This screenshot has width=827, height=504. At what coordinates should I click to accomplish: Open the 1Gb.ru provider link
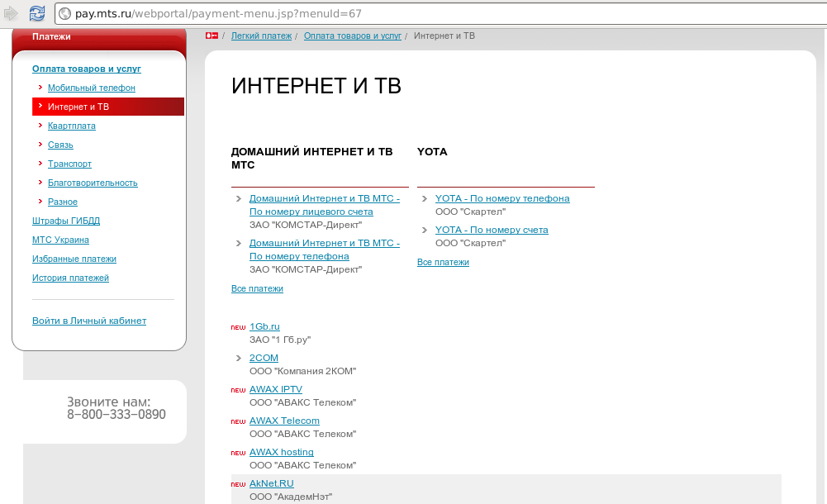click(264, 326)
